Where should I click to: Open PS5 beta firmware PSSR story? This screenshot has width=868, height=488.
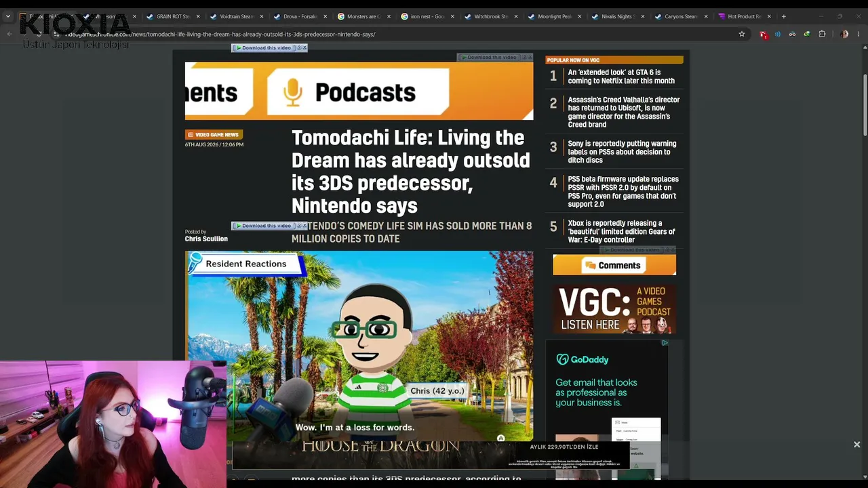[x=623, y=192]
